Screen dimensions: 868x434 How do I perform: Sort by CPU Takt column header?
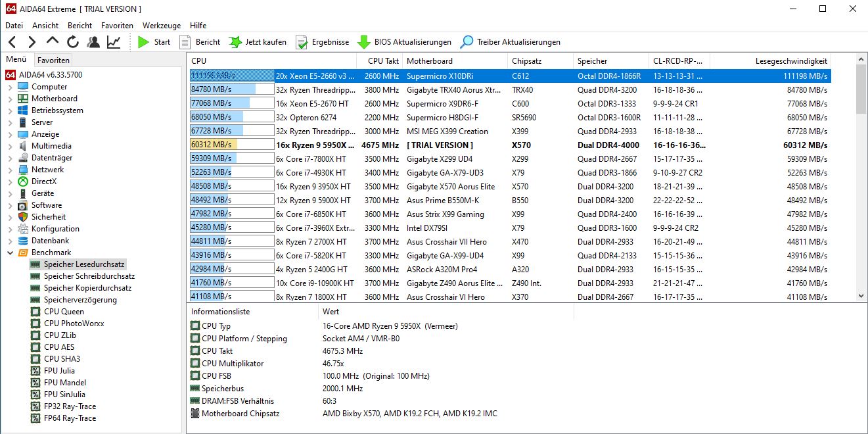pos(380,61)
